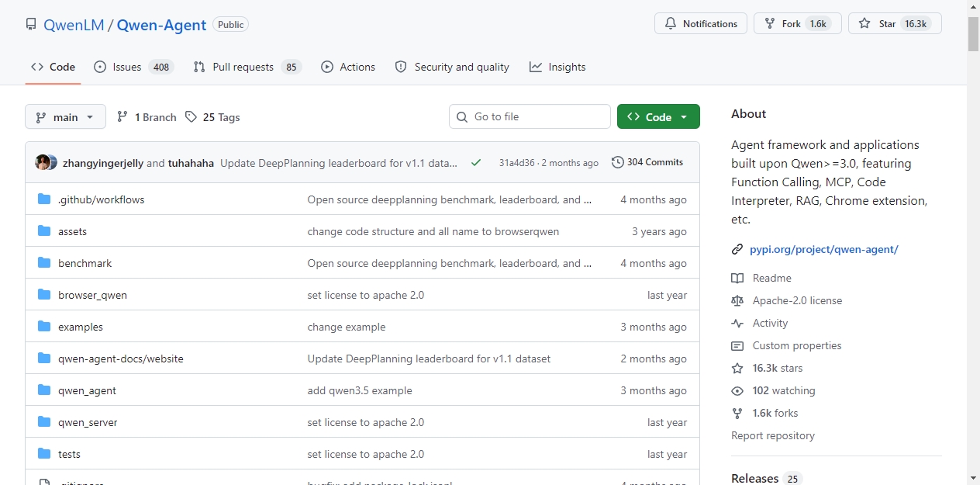Jump to the Readme

(x=771, y=278)
